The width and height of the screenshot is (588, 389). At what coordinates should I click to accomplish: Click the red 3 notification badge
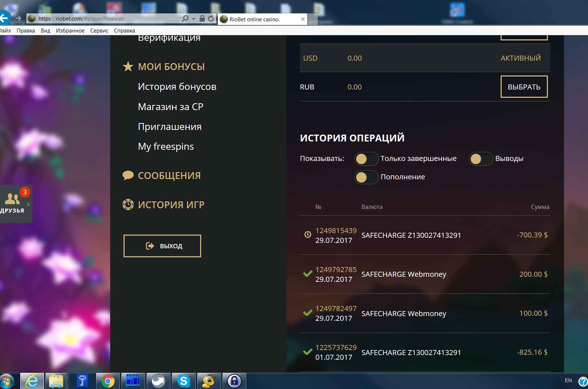25,192
